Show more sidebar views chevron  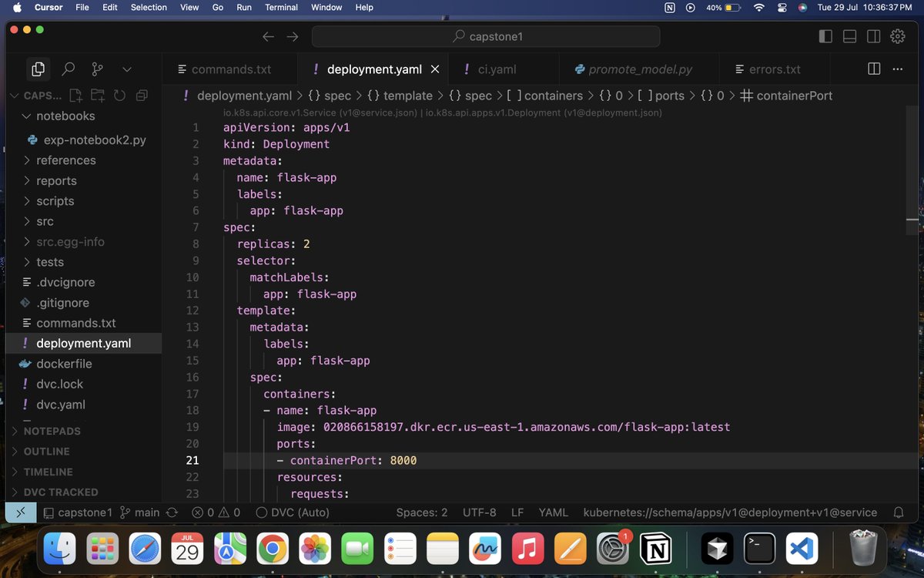pos(127,69)
